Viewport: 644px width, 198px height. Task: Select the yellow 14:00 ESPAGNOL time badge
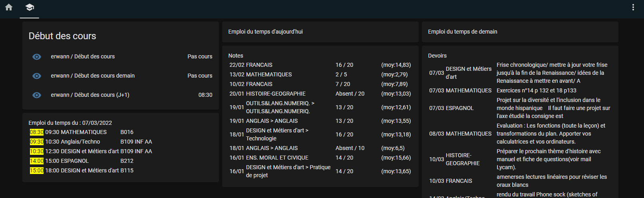(37, 161)
